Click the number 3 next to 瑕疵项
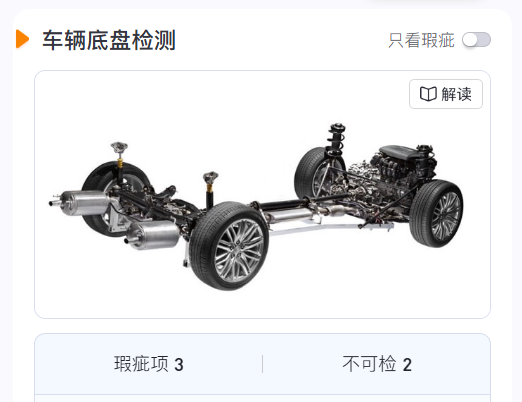Viewport: 522px width, 402px height. [x=179, y=365]
